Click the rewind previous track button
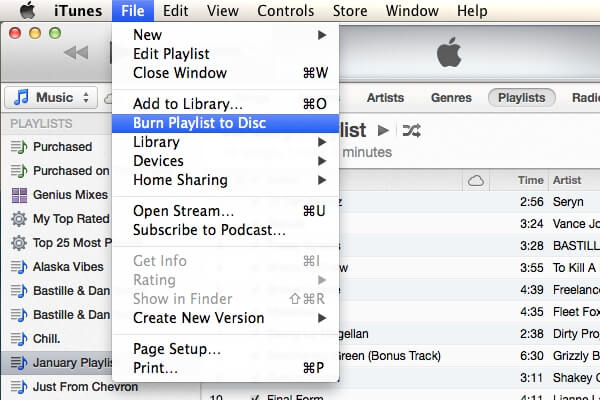Viewport: 600px width, 400px height. tap(75, 52)
